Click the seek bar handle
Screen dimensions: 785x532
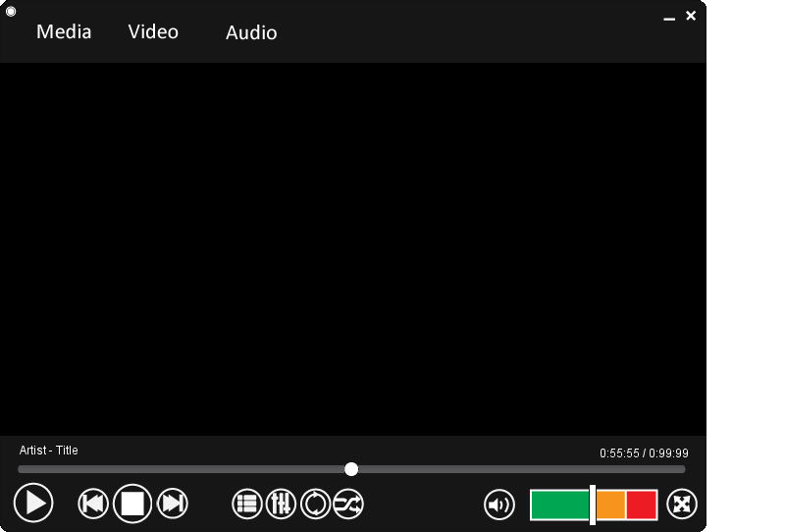click(x=351, y=469)
